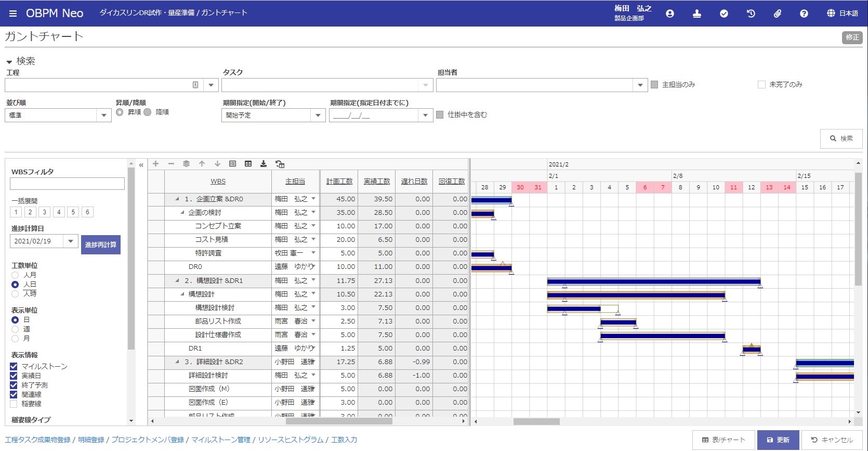Click the 工程 field lookup icon
Viewport: 868px width, 451px height.
195,85
